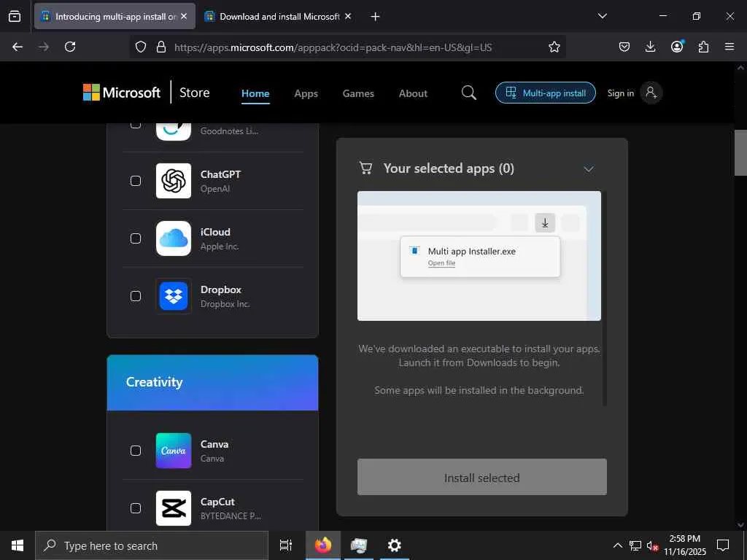The image size is (747, 560).
Task: Click the Apple Inc. publisher text
Action: tap(220, 246)
